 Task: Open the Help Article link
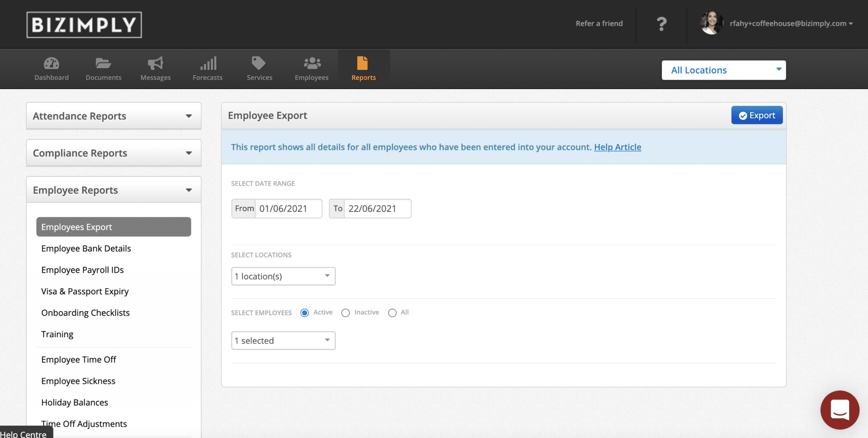[x=618, y=147]
